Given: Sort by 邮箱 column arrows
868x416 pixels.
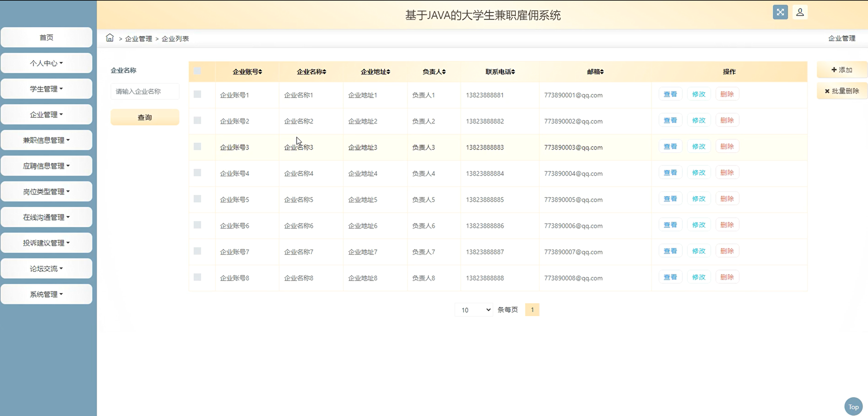Looking at the screenshot, I should 602,72.
